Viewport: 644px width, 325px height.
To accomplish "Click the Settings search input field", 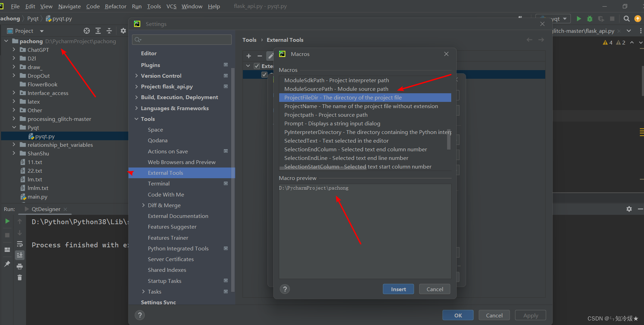I will [x=182, y=40].
